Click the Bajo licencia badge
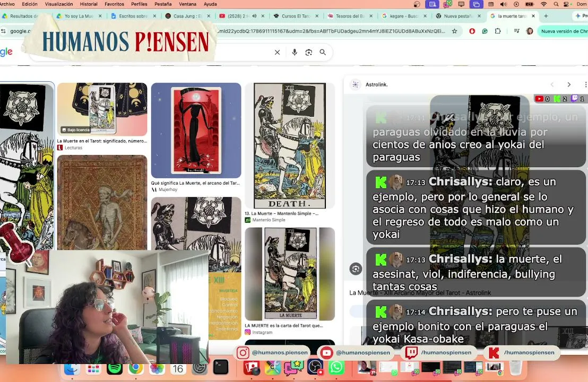Viewport: 588px width, 382px height. coord(76,129)
